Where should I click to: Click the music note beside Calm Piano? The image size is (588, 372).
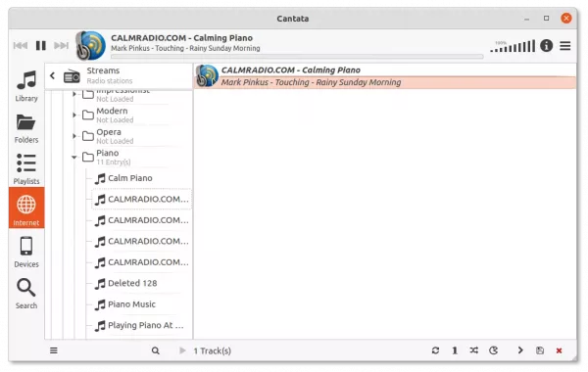click(100, 179)
